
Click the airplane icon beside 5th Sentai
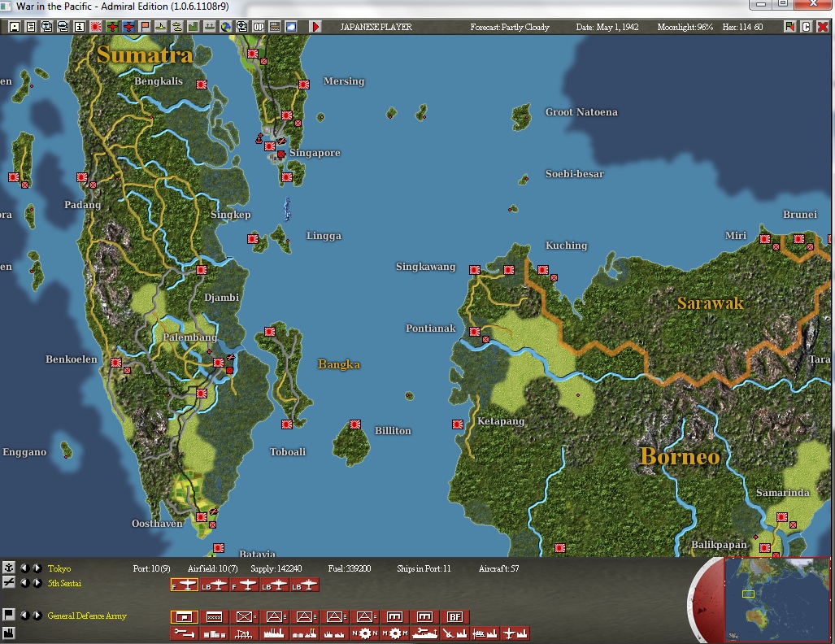click(8, 583)
